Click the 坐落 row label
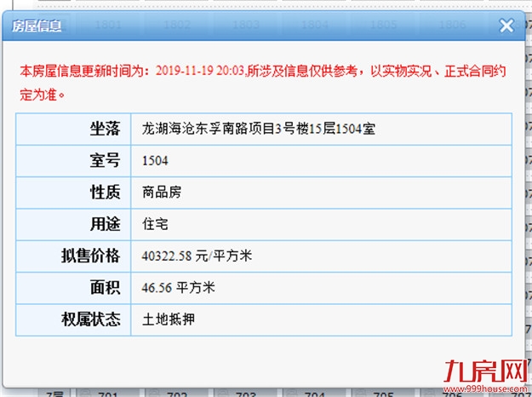The height and width of the screenshot is (397, 532). point(105,129)
